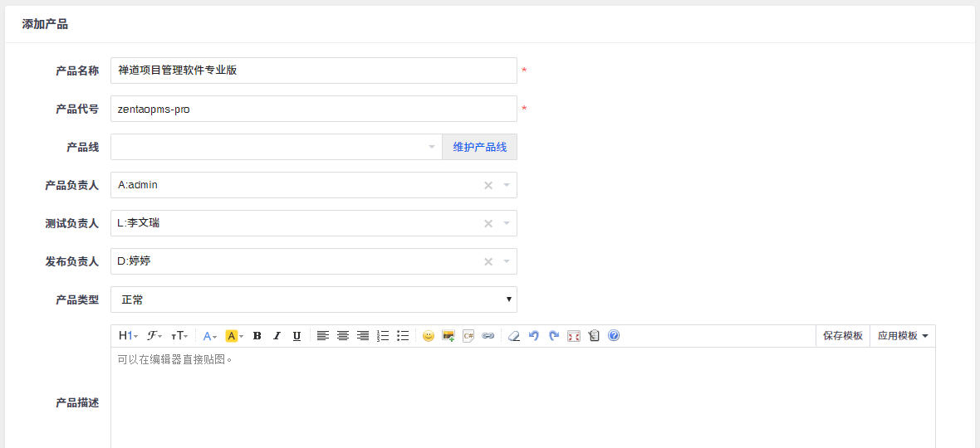This screenshot has height=448, width=980.
Task: Open the 产品线 dropdown
Action: coord(277,147)
